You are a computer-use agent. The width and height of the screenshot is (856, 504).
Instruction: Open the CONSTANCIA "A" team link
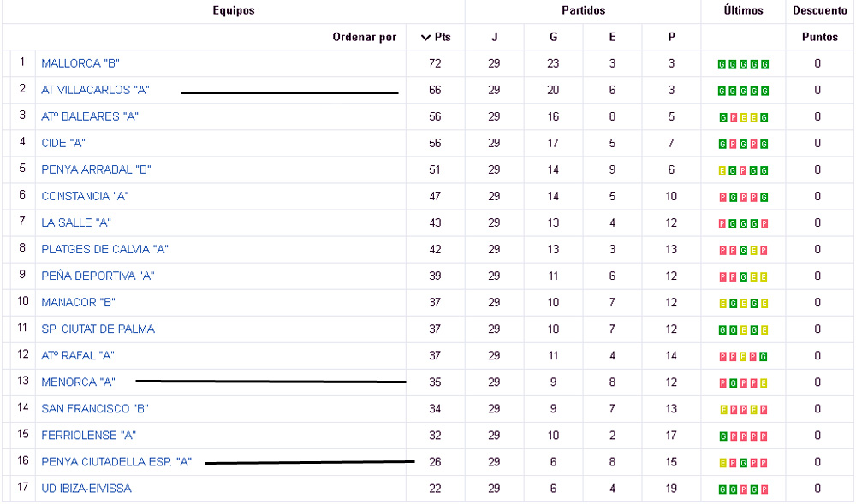coord(85,196)
